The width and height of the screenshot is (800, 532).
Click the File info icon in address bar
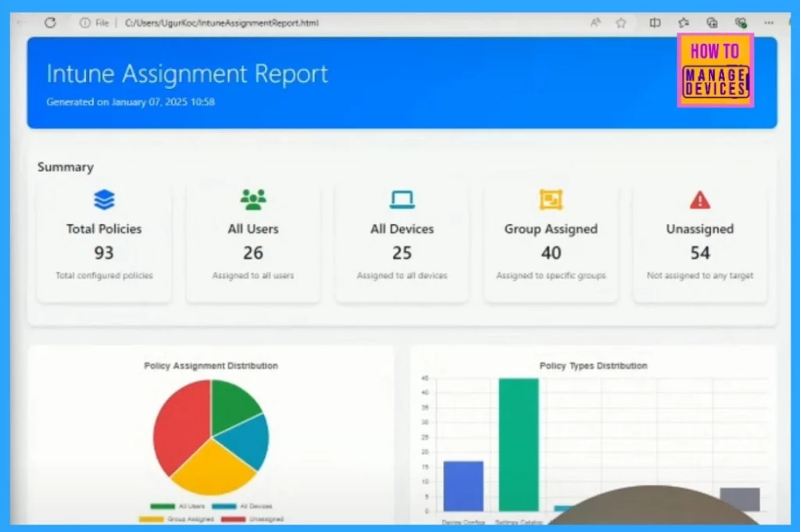point(84,23)
